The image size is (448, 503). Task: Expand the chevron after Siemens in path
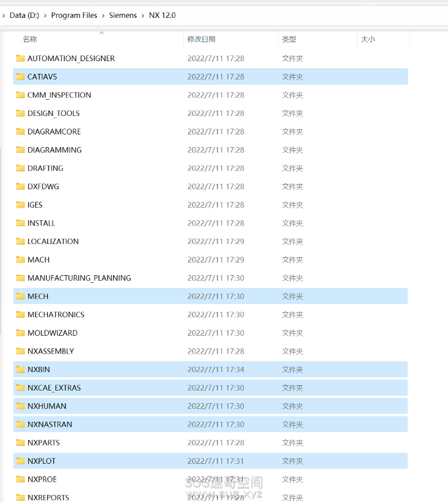pyautogui.click(x=143, y=16)
